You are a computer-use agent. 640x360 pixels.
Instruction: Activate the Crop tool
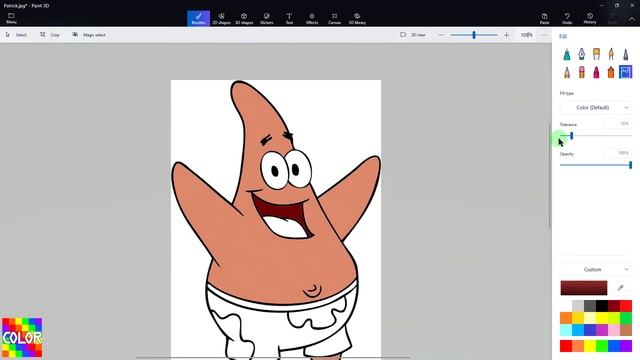pos(50,35)
